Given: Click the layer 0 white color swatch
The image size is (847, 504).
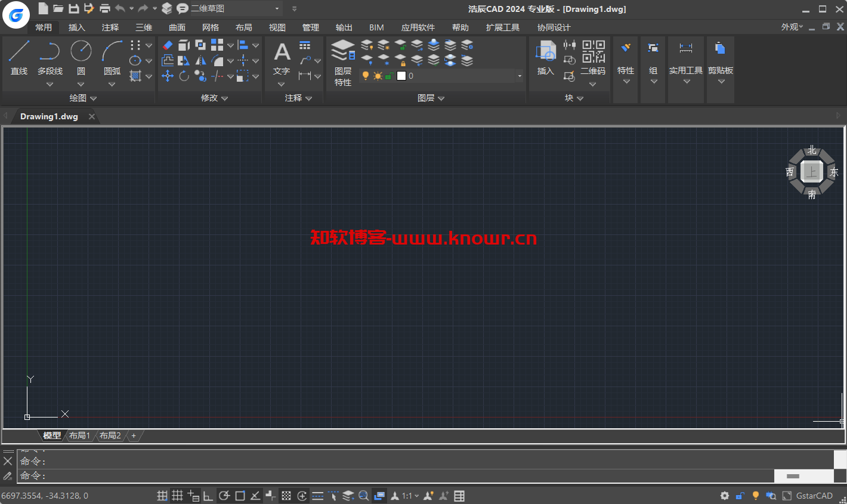Looking at the screenshot, I should click(x=401, y=76).
